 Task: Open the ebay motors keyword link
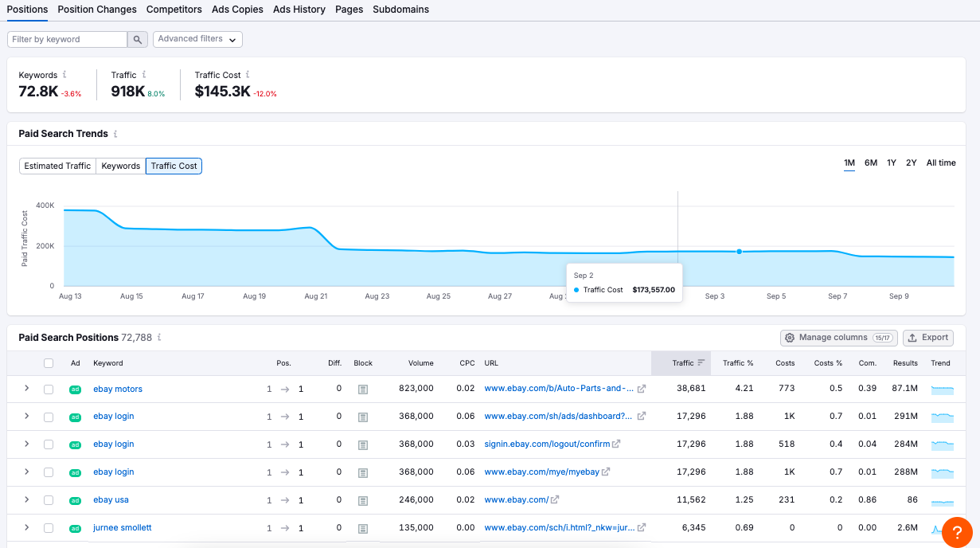tap(117, 388)
